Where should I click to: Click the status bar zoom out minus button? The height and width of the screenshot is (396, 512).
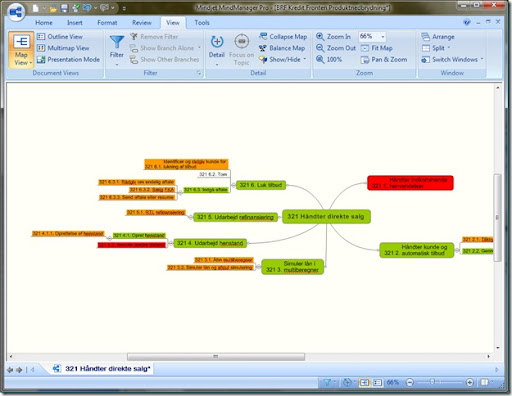pyautogui.click(x=410, y=382)
